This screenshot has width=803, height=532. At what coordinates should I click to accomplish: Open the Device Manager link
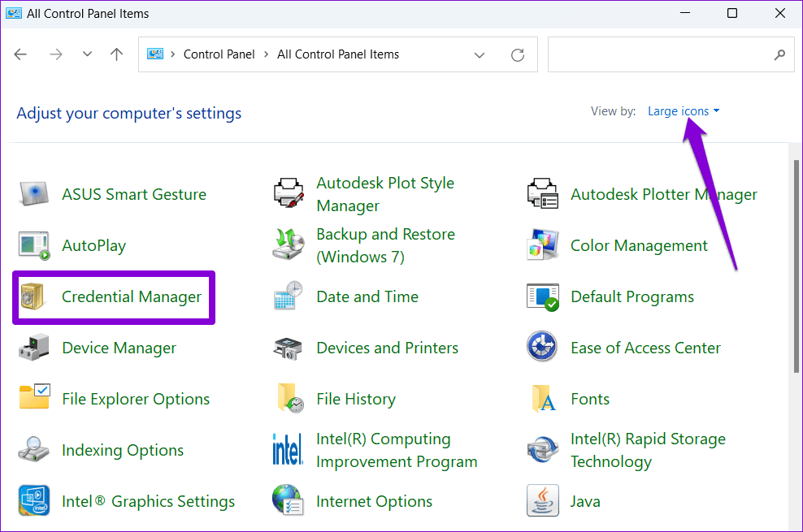119,348
